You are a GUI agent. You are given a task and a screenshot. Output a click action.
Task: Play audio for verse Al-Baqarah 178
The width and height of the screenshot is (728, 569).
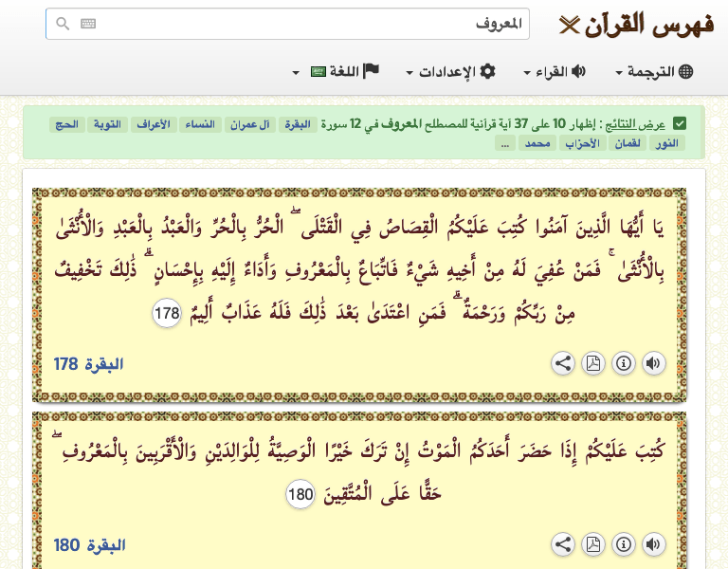coord(653,363)
